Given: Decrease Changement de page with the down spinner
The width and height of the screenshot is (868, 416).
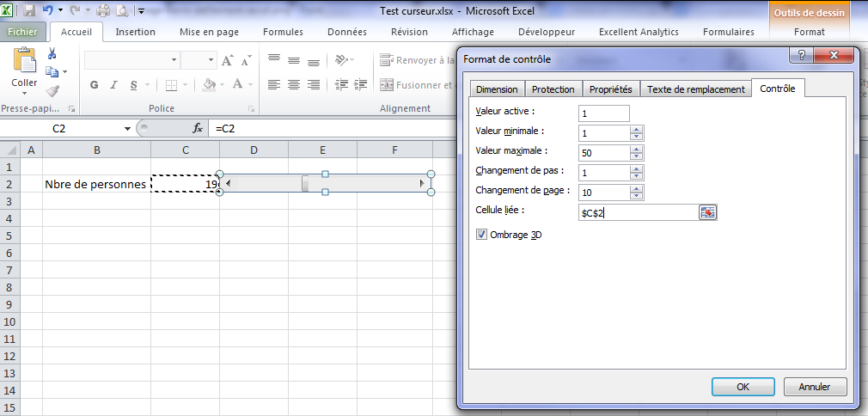Looking at the screenshot, I should pos(636,196).
